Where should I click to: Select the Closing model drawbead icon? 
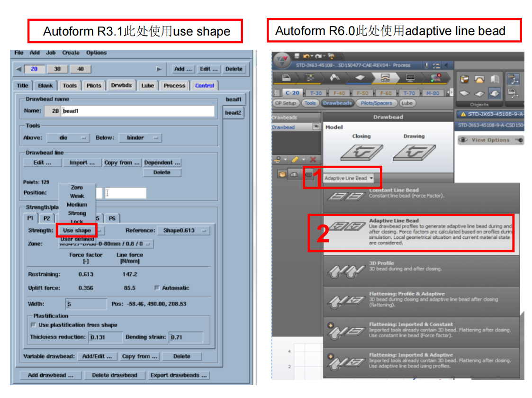(x=361, y=152)
